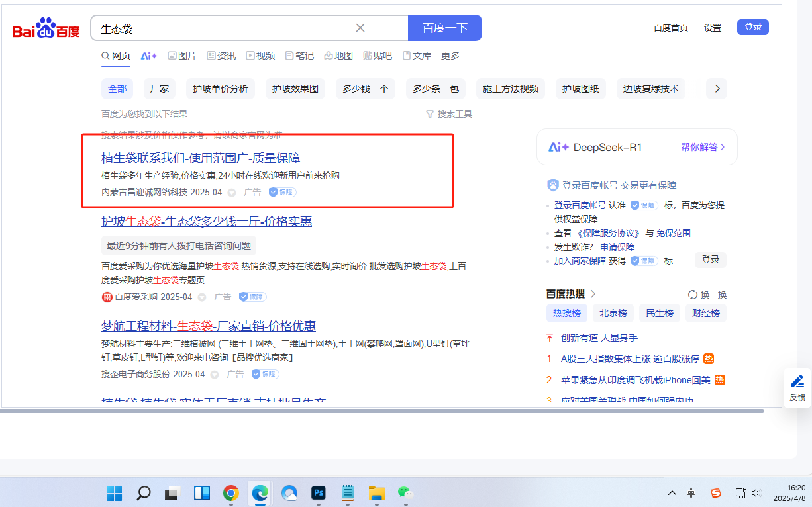The height and width of the screenshot is (507, 812).
Task: Click the 反馈 feedback pencil icon
Action: point(797,382)
